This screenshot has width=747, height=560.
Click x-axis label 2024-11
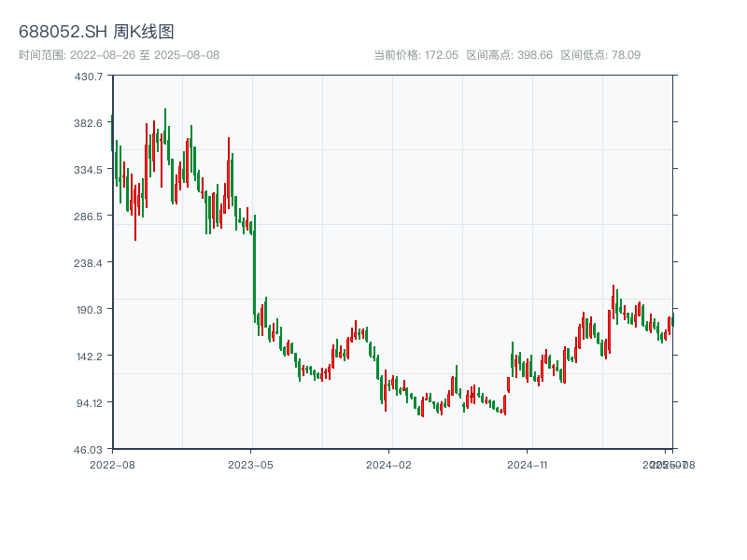(x=527, y=465)
